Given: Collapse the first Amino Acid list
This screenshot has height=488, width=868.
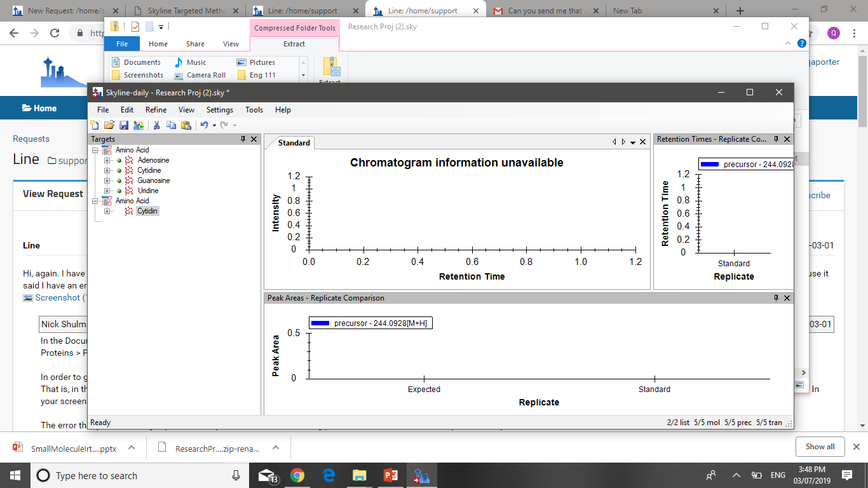Looking at the screenshot, I should (95, 150).
